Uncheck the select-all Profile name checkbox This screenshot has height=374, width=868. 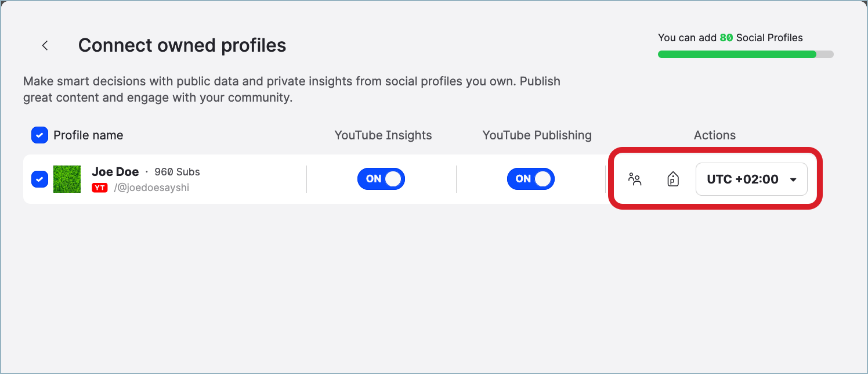pyautogui.click(x=39, y=135)
